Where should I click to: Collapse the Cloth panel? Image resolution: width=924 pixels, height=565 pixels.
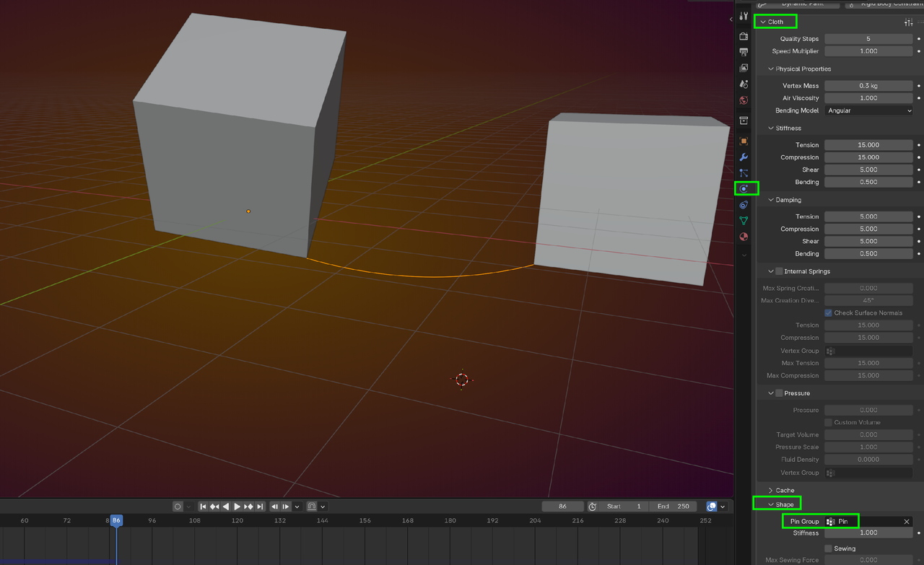pyautogui.click(x=763, y=22)
